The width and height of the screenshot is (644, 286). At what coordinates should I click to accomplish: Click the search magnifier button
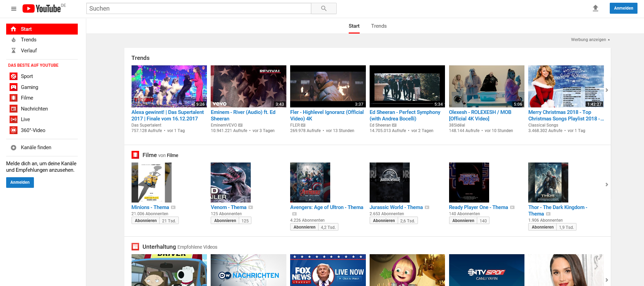point(324,9)
